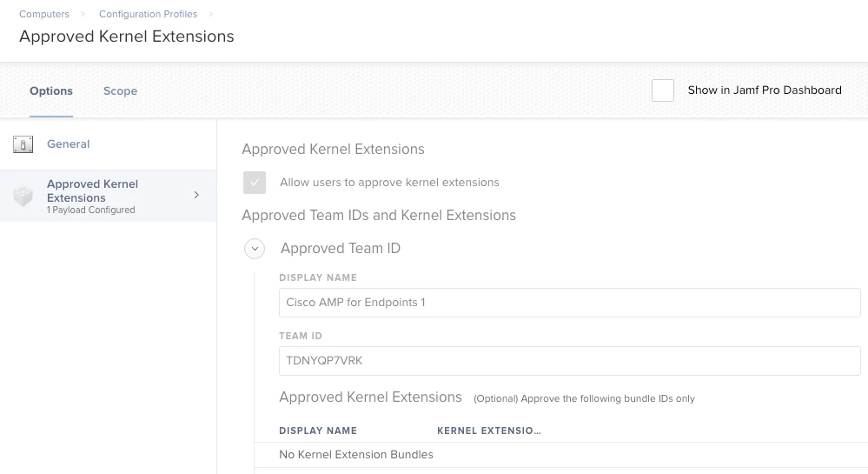Enable Show in Jamf Pro Dashboard checkbox
This screenshot has width=868, height=474.
click(x=663, y=90)
